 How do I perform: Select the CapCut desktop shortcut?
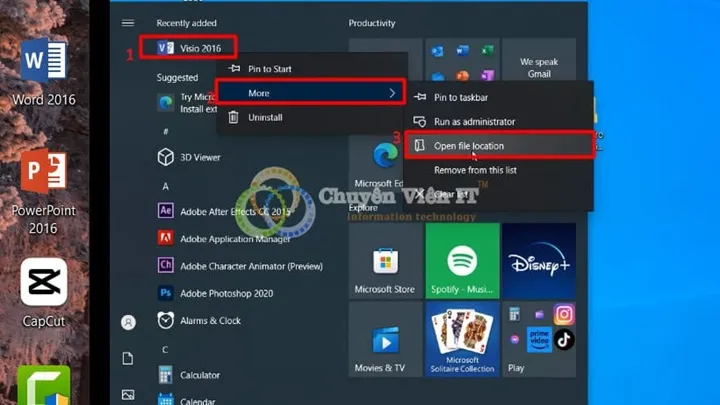pos(43,292)
